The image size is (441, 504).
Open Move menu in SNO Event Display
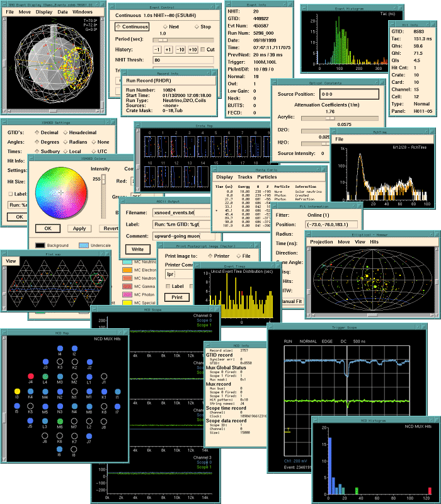click(x=25, y=12)
